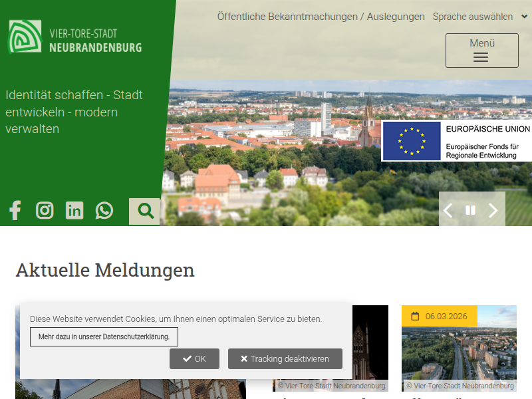Accept cookies with the OK button
The height and width of the screenshot is (399, 532).
point(194,358)
